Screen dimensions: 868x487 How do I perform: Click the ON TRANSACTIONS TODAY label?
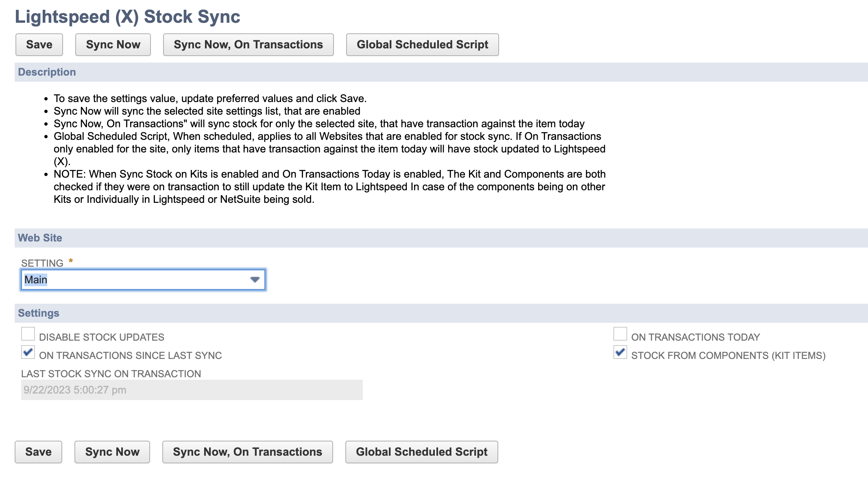pos(696,337)
